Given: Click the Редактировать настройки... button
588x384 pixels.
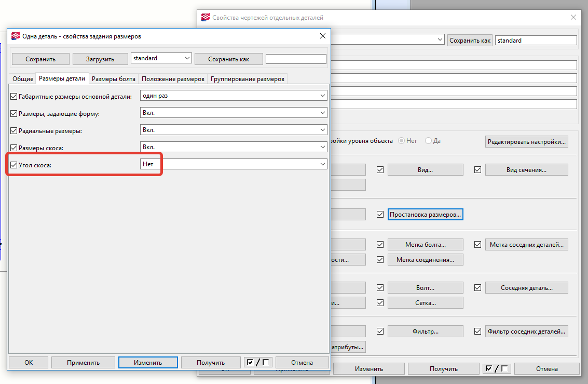Looking at the screenshot, I should (526, 141).
